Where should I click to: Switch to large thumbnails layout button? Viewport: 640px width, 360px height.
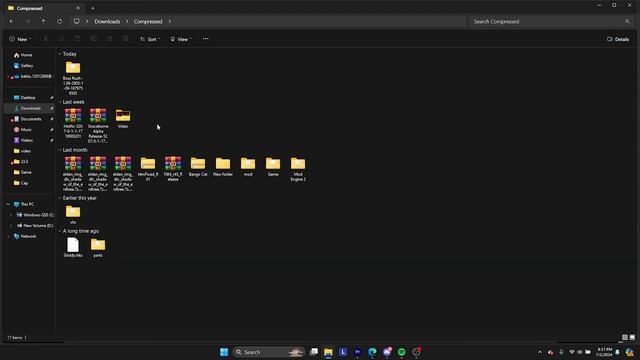point(632,337)
